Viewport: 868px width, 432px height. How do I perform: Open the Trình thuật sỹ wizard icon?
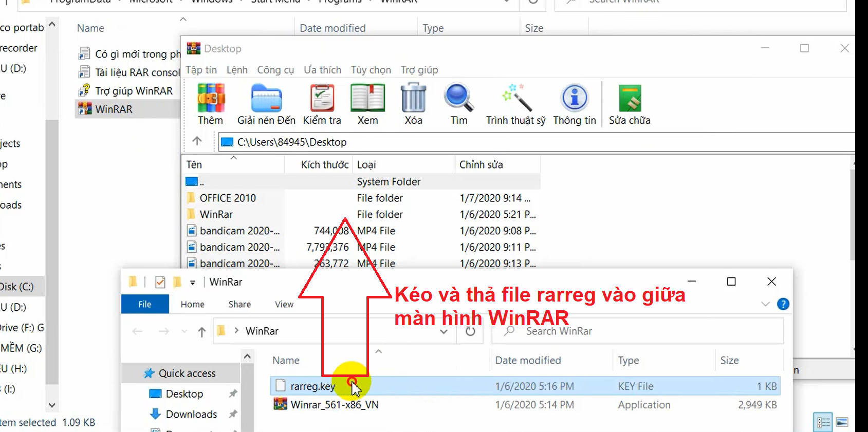[x=516, y=98]
